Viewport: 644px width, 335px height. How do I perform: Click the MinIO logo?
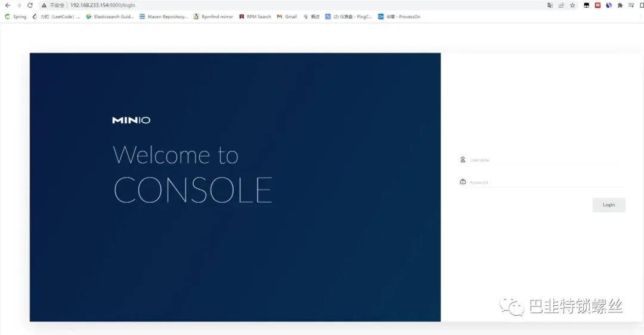(x=131, y=120)
